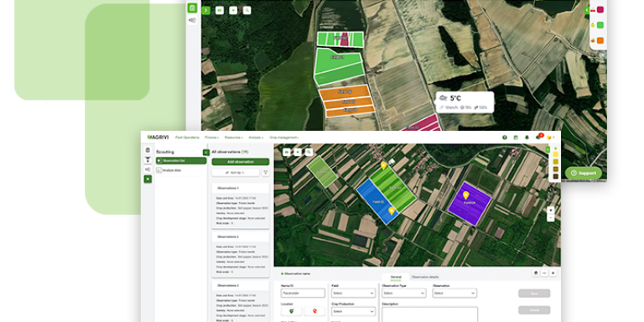Open the help question mark icon
This screenshot has height=322, width=644.
click(504, 138)
